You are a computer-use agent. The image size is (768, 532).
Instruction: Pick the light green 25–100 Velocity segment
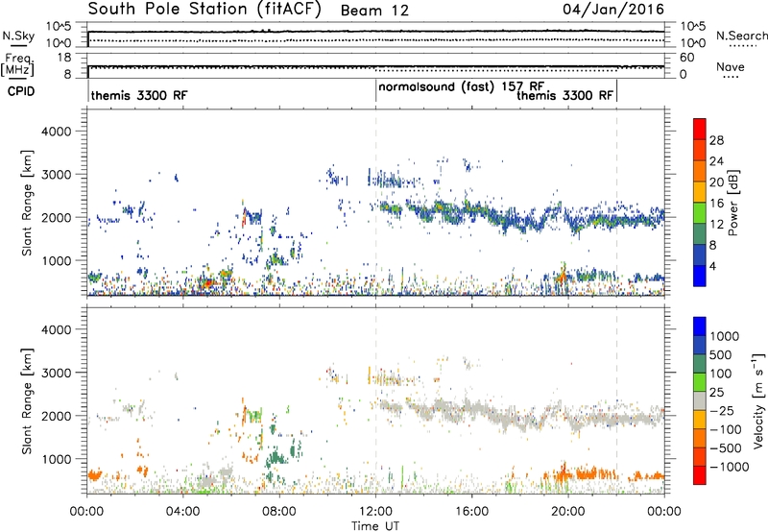pos(700,382)
